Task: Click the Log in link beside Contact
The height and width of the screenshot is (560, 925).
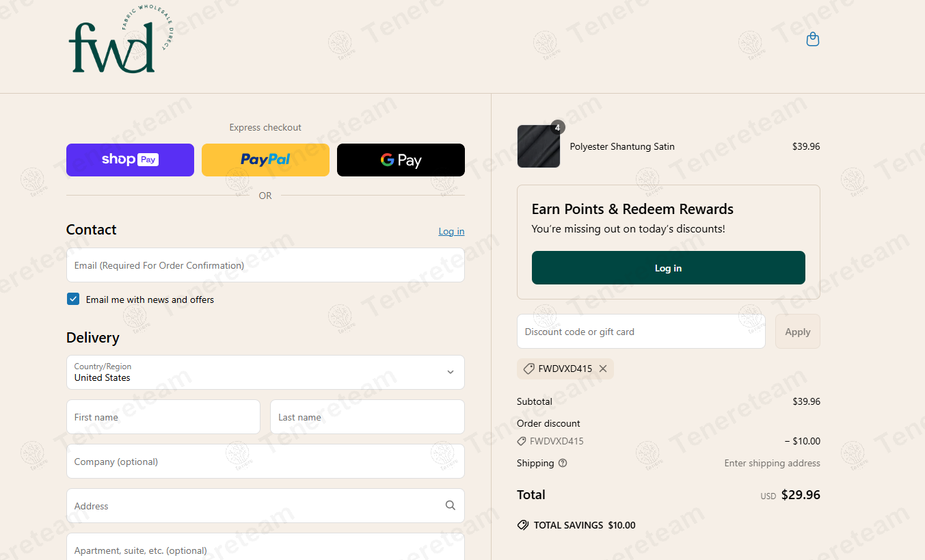Action: pos(451,232)
